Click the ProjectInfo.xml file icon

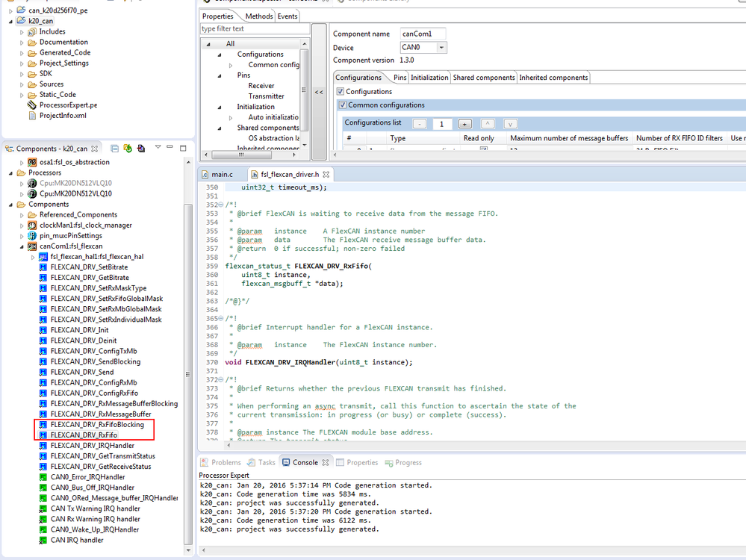[32, 116]
